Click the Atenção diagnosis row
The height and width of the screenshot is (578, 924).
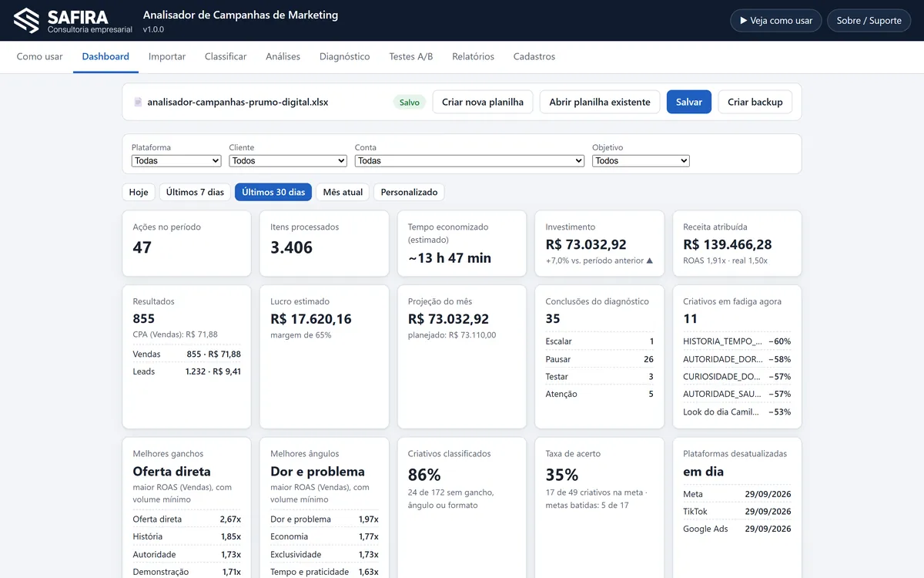pos(600,394)
